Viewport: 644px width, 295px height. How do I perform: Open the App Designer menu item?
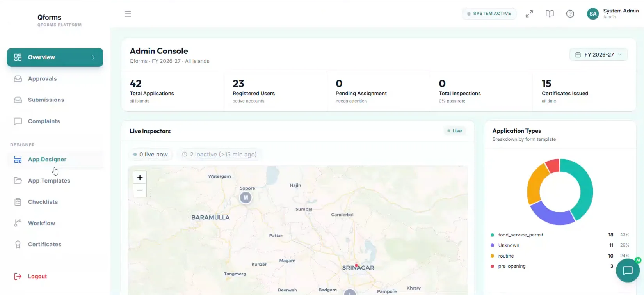coord(55,159)
